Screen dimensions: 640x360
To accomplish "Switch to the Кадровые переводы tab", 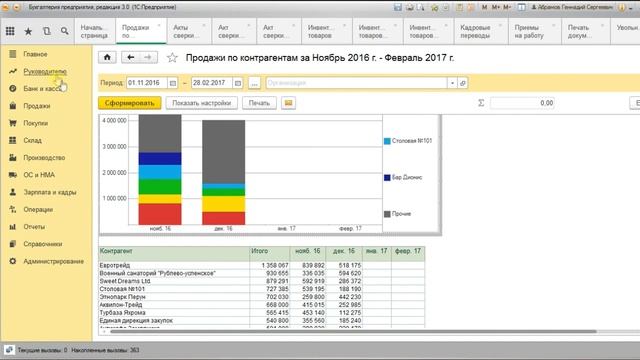I will (x=480, y=31).
